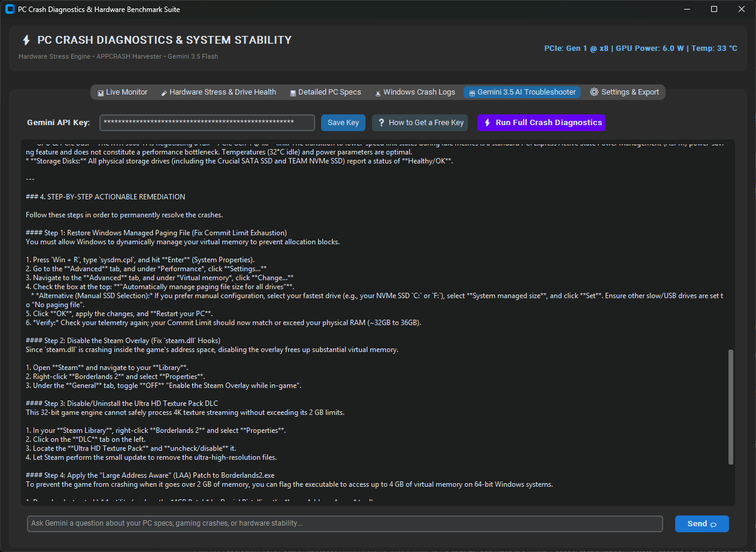Viewport: 756px width, 552px height.
Task: Click the Hardware Stress Engine subtitle text
Action: coord(118,57)
